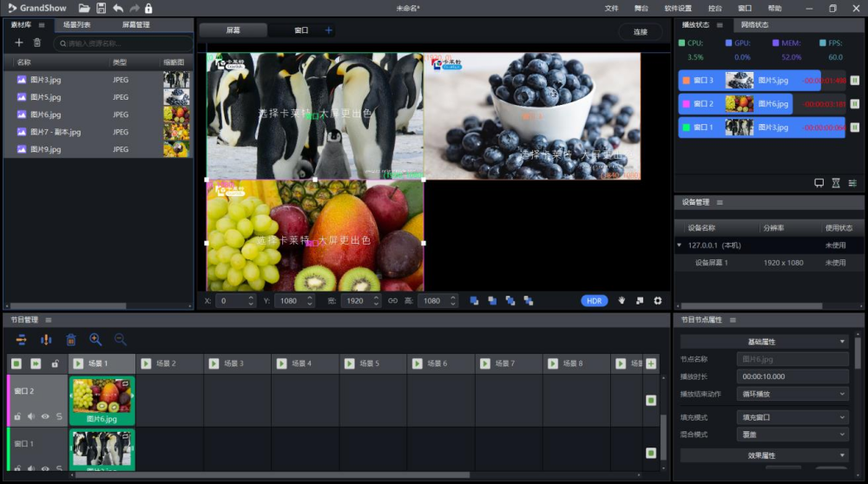Open the 软件设置 menu
Screen dimensions: 868x484
(x=678, y=8)
